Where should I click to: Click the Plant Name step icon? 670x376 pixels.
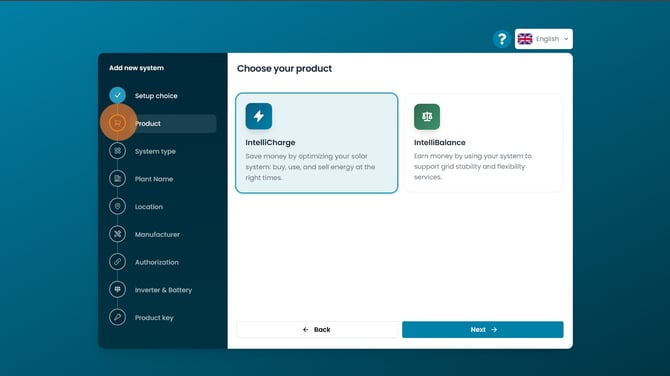coord(117,179)
